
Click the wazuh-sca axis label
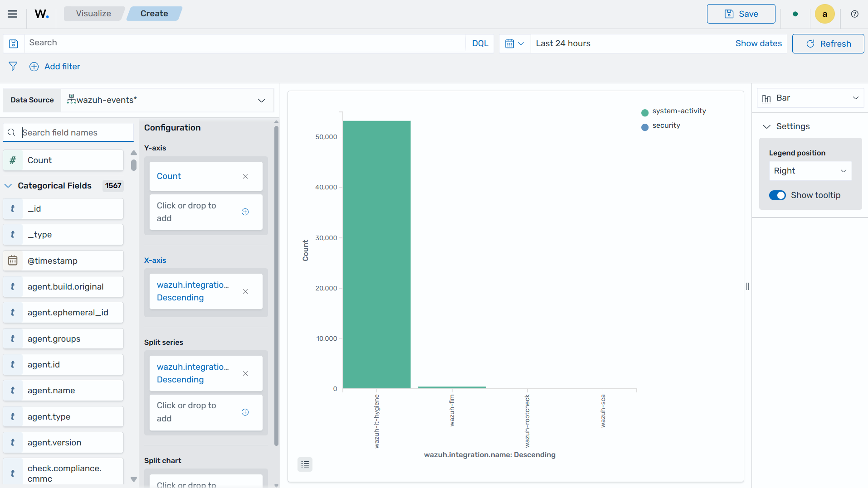pos(603,411)
